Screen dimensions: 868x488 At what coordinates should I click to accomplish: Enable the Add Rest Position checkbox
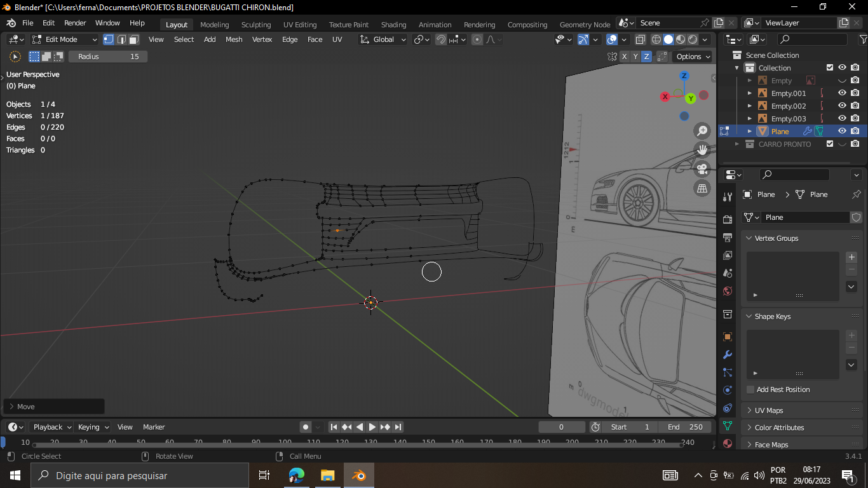[x=750, y=390]
